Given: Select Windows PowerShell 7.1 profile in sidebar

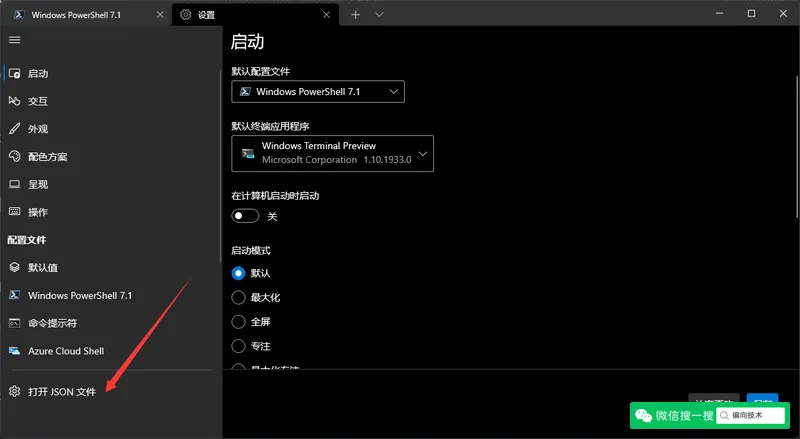Looking at the screenshot, I should [110, 295].
